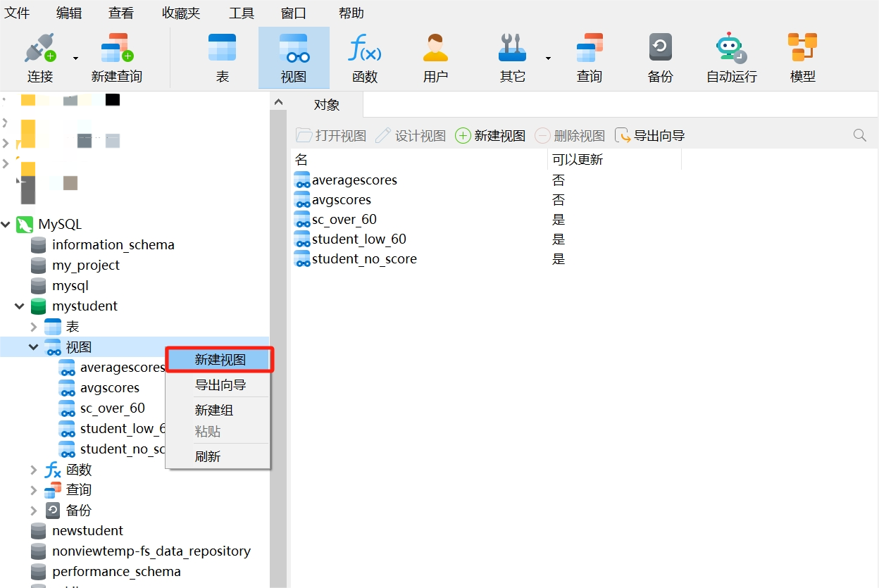Screen dimensions: 879x588
Task: Select the newstudent database in tree
Action: (x=87, y=531)
